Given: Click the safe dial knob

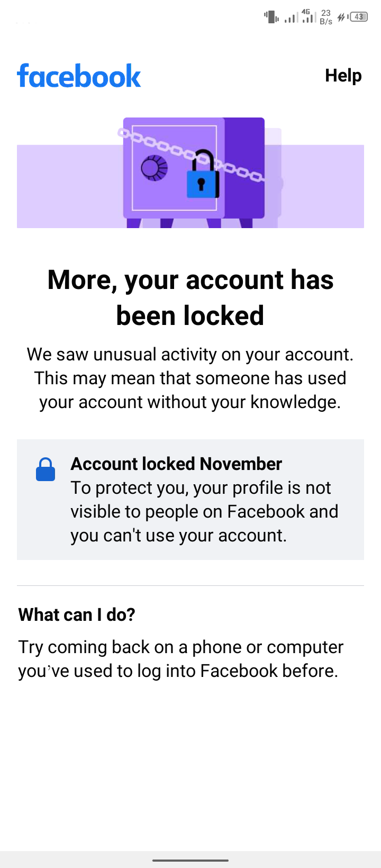Looking at the screenshot, I should [154, 168].
